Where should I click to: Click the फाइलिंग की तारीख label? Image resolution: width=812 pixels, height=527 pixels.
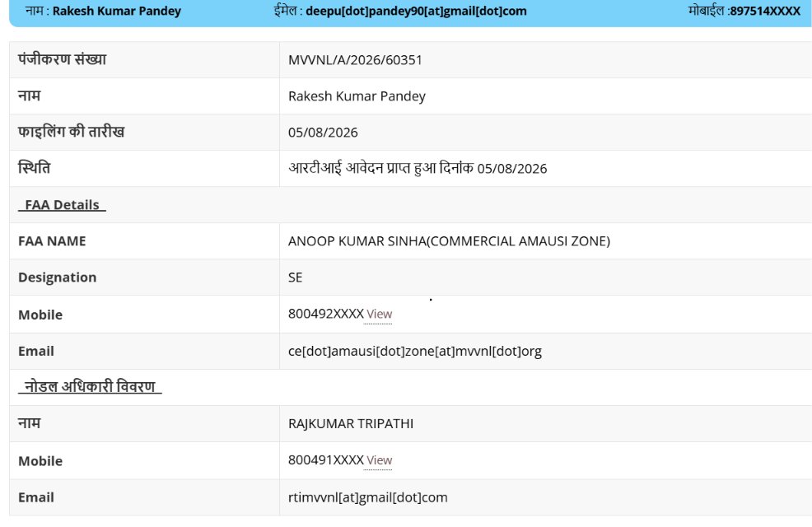(72, 132)
